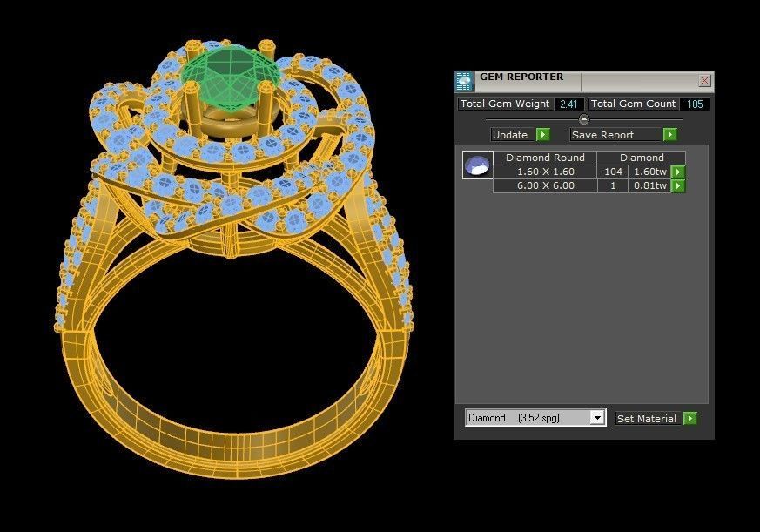This screenshot has height=532, width=760.
Task: Click the 0.81tw weight cell
Action: pyautogui.click(x=650, y=185)
